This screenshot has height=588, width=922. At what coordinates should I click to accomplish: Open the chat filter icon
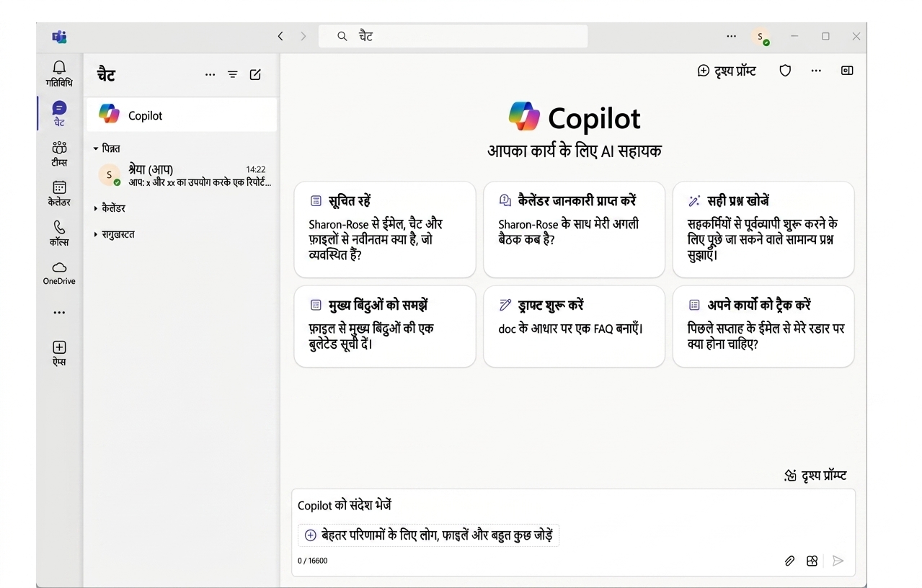(x=232, y=74)
